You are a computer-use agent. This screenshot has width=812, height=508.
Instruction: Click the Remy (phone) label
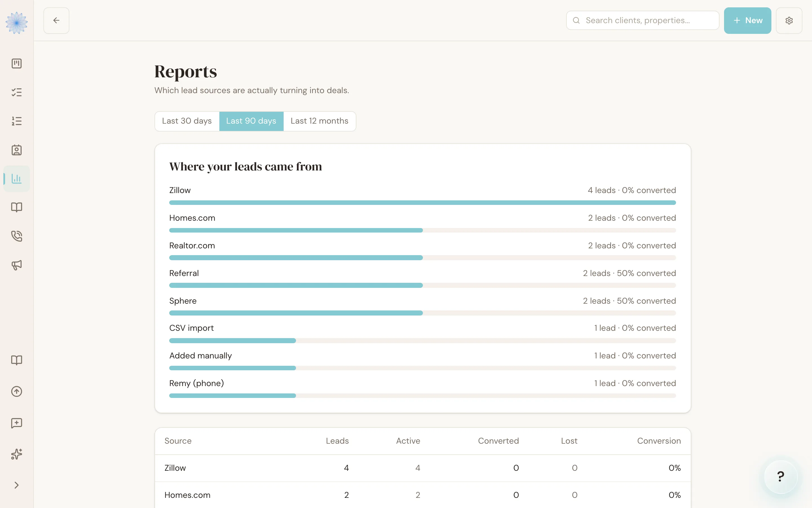point(196,383)
